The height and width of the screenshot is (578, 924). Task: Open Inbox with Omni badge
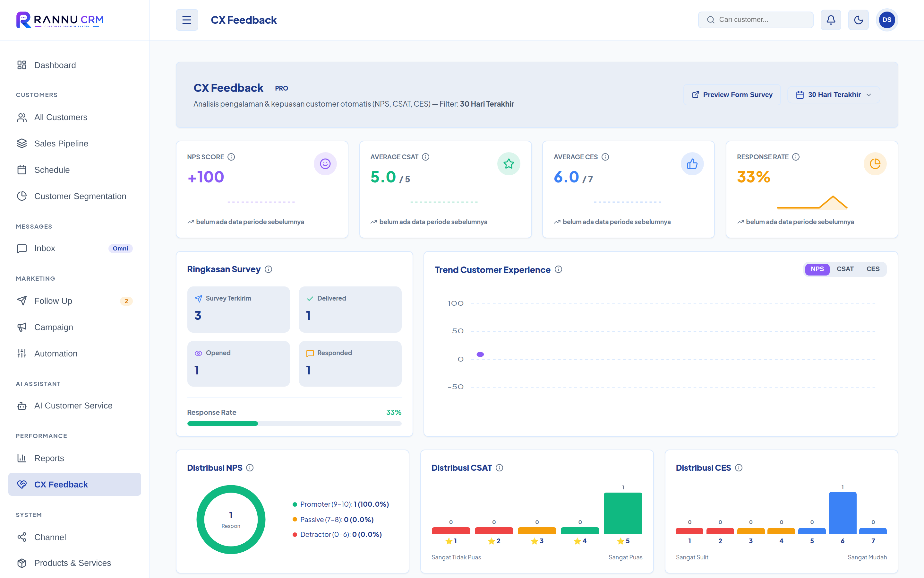coord(75,249)
